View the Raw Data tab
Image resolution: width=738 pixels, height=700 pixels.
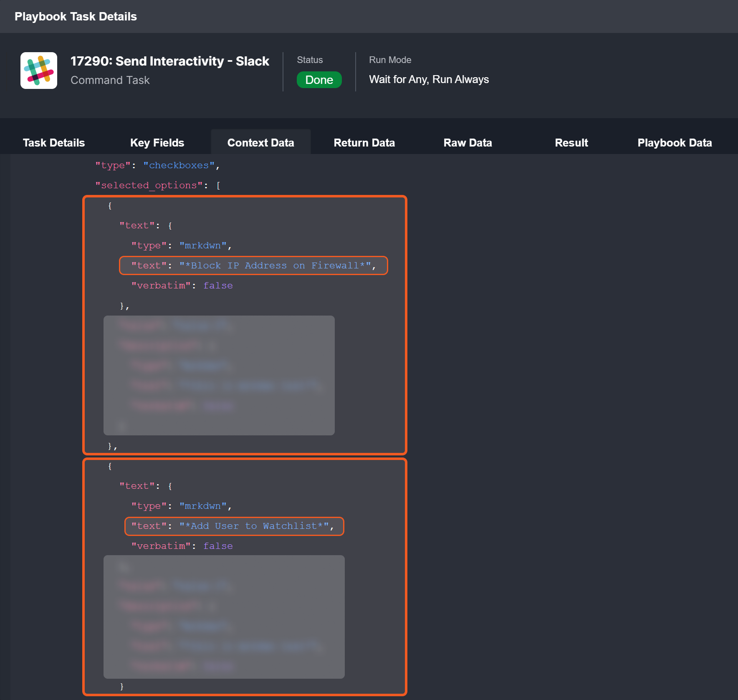468,143
